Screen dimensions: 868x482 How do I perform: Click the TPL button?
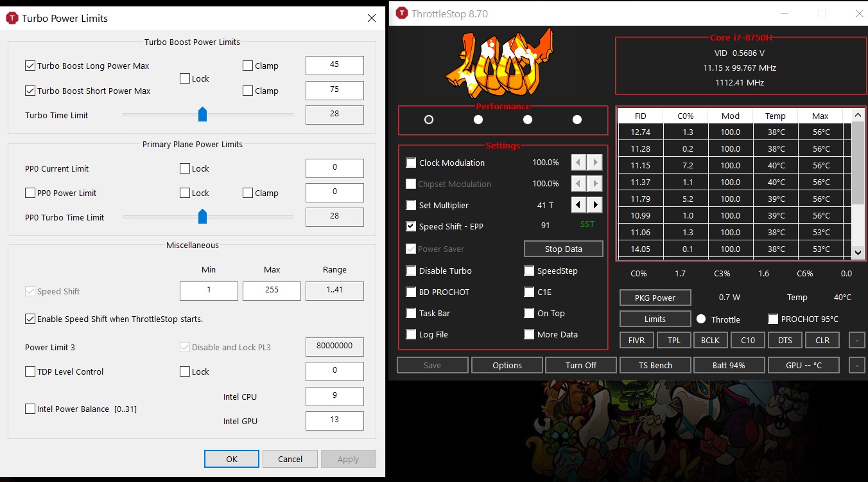(x=674, y=340)
